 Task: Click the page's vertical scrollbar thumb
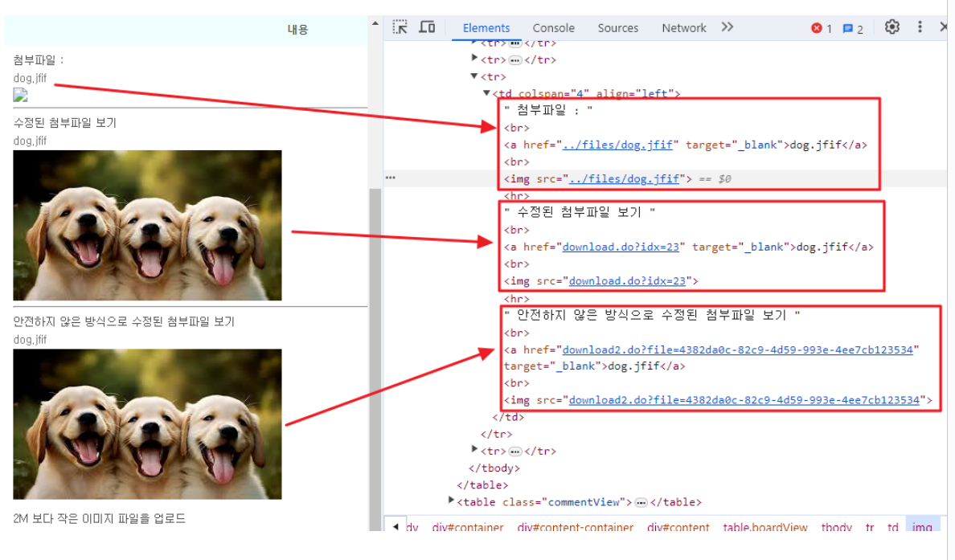pos(375,359)
